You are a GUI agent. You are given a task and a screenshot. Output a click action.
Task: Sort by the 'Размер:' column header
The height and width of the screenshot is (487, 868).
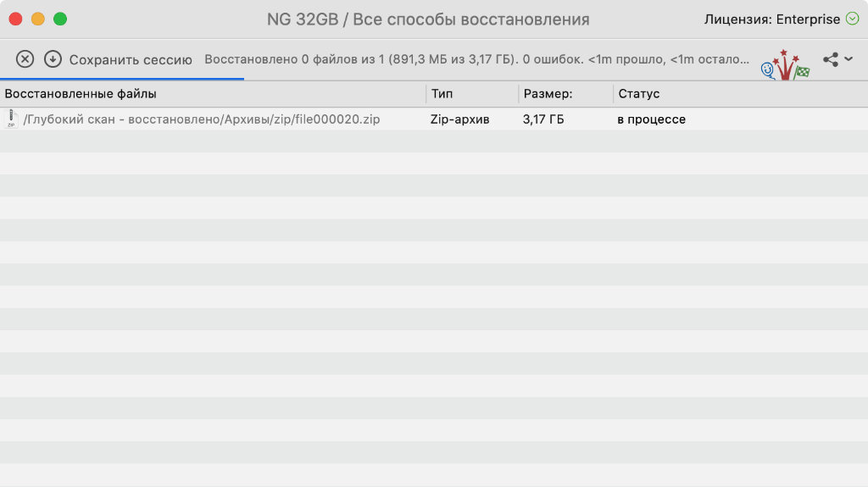548,94
